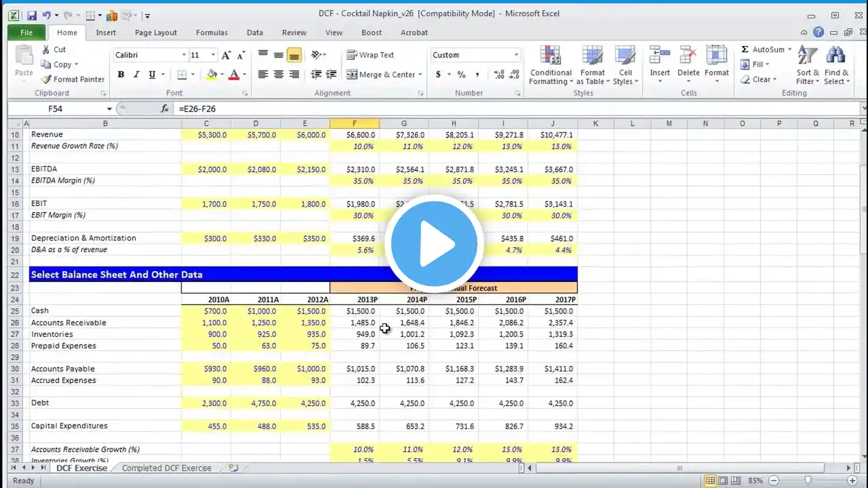This screenshot has width=868, height=488.
Task: Play the video with the center play button
Action: pyautogui.click(x=434, y=244)
